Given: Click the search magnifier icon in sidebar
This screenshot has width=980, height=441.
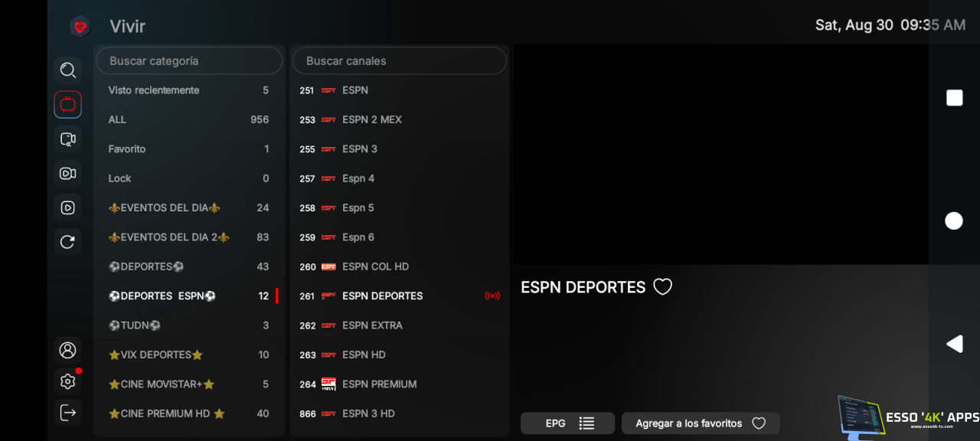Looking at the screenshot, I should [x=67, y=70].
